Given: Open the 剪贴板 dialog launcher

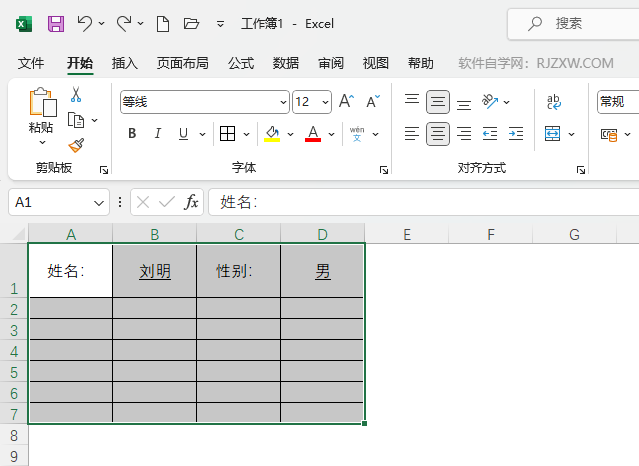Looking at the screenshot, I should [104, 170].
